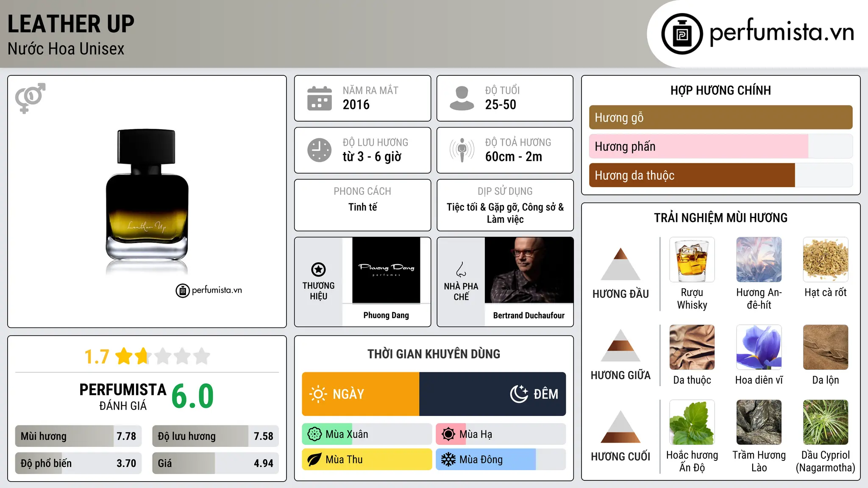Image resolution: width=868 pixels, height=488 pixels.
Task: Click the Mùi hương score bar
Action: point(78,436)
